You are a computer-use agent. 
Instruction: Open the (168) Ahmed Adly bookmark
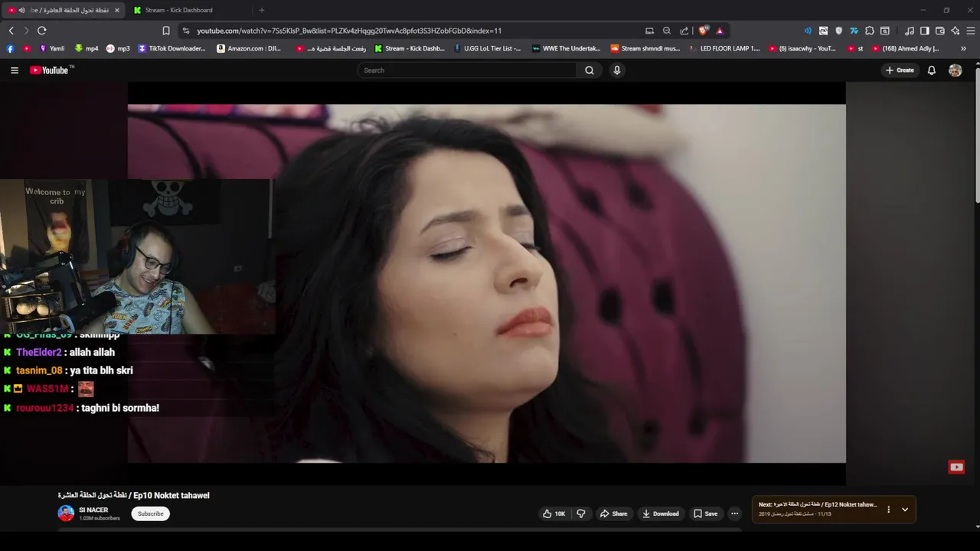click(905, 48)
